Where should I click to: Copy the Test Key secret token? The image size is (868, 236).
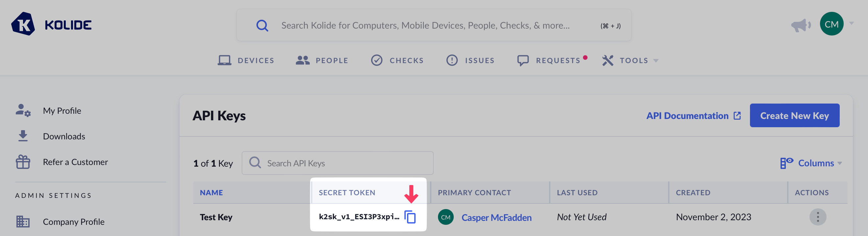[x=410, y=217]
